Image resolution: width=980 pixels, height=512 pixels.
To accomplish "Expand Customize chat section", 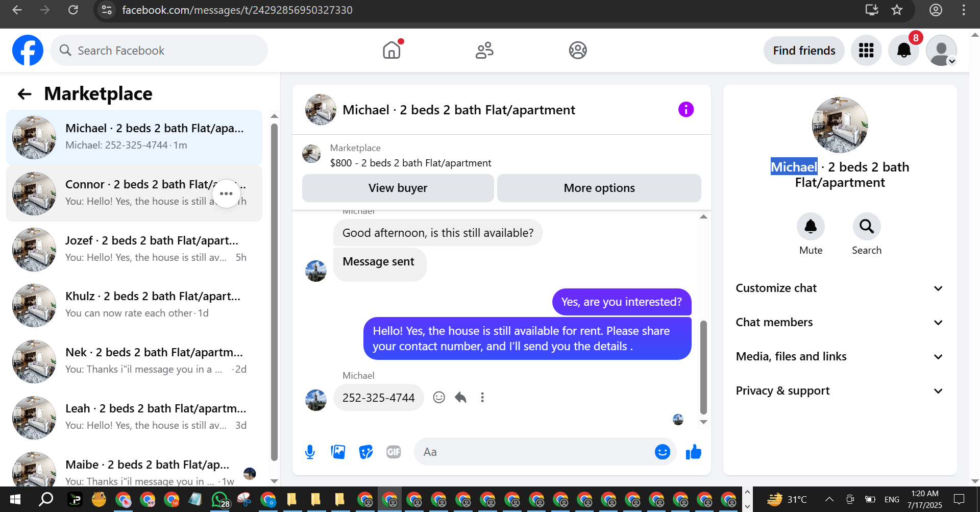I will click(x=840, y=288).
